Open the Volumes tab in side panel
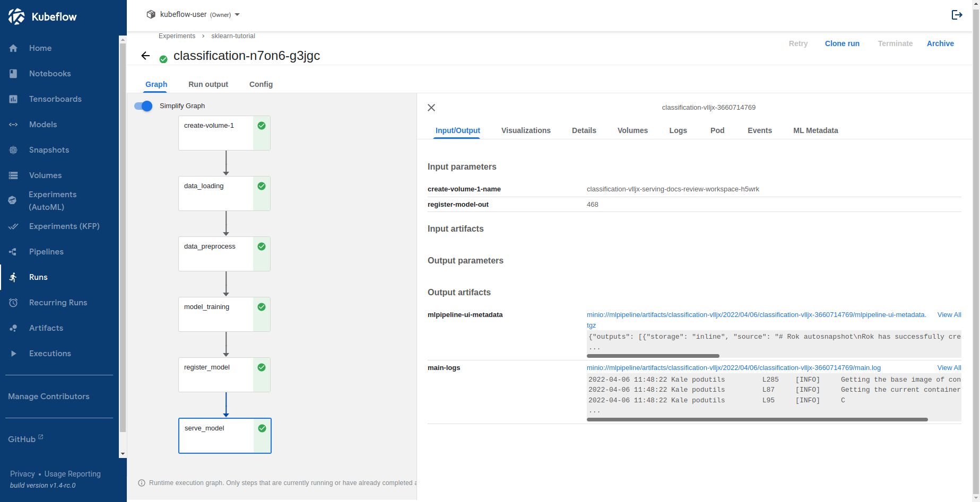 pyautogui.click(x=632, y=130)
